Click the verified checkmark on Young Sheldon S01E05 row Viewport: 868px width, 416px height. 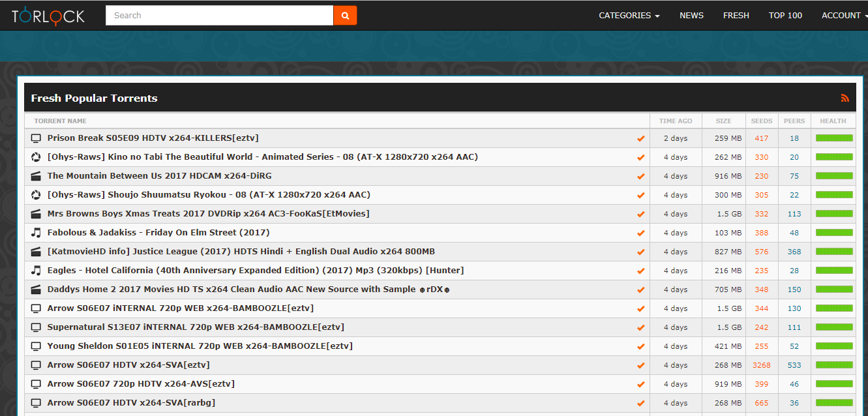click(640, 346)
